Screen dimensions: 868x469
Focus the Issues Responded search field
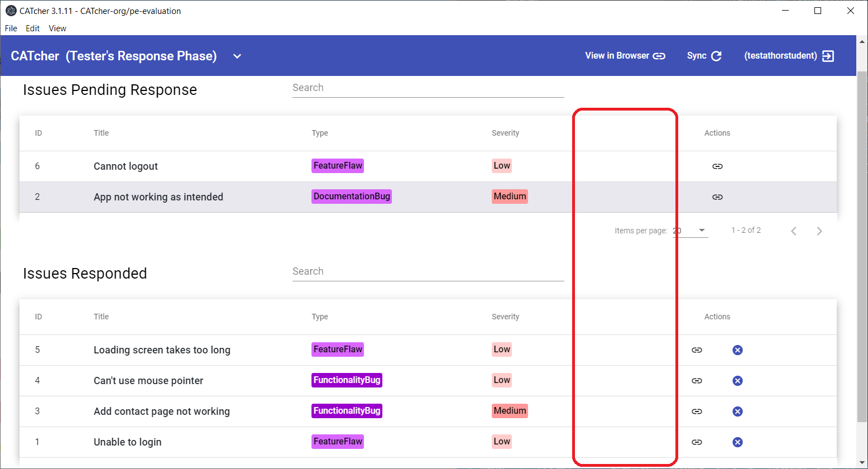click(428, 272)
